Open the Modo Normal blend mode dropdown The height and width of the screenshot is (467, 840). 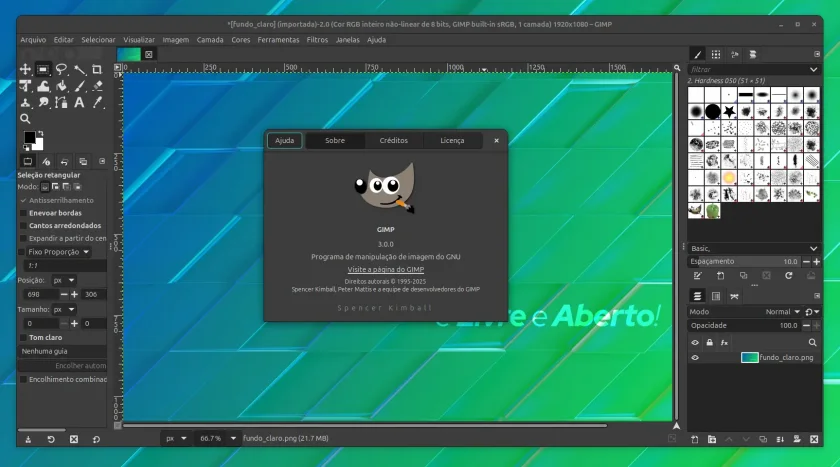(782, 312)
